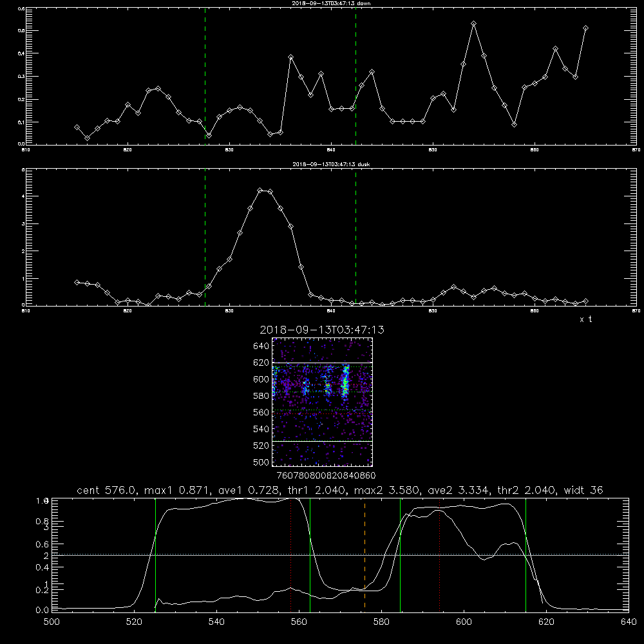Click the 'cent 576.0' value in bottom title
Viewport: 644px width, 644px height.
pyautogui.click(x=107, y=490)
